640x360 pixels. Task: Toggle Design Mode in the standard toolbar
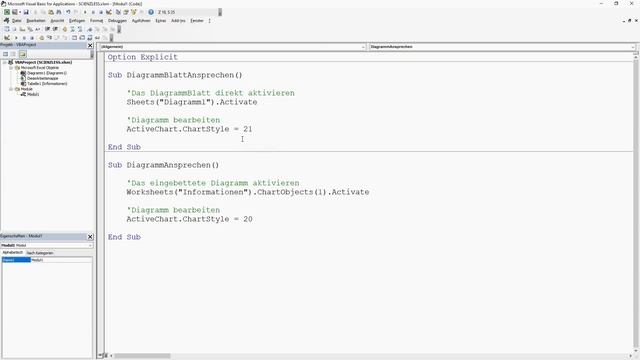tap(109, 12)
